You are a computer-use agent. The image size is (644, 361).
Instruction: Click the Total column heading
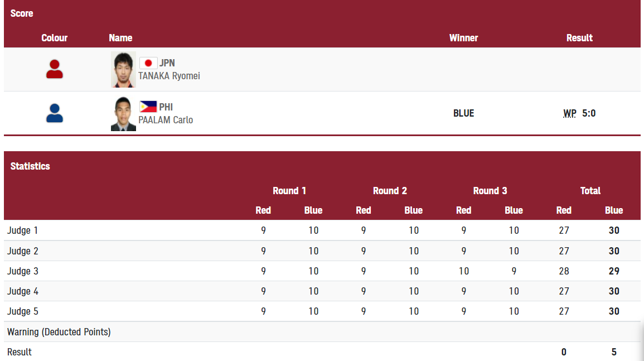click(590, 191)
